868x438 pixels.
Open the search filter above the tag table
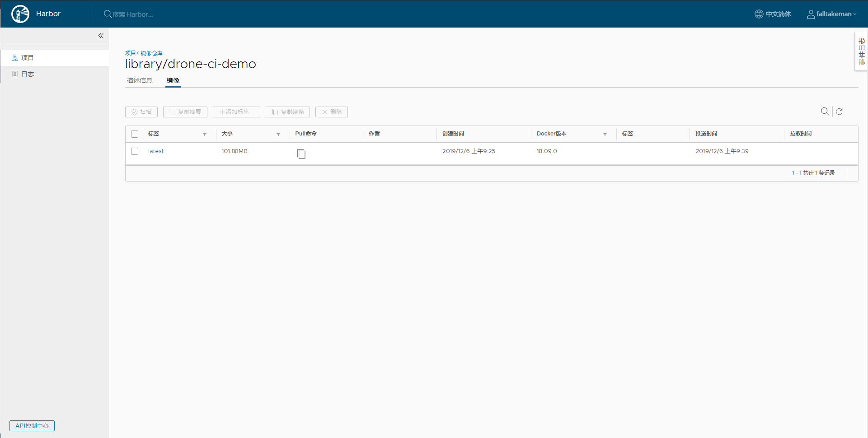[825, 112]
